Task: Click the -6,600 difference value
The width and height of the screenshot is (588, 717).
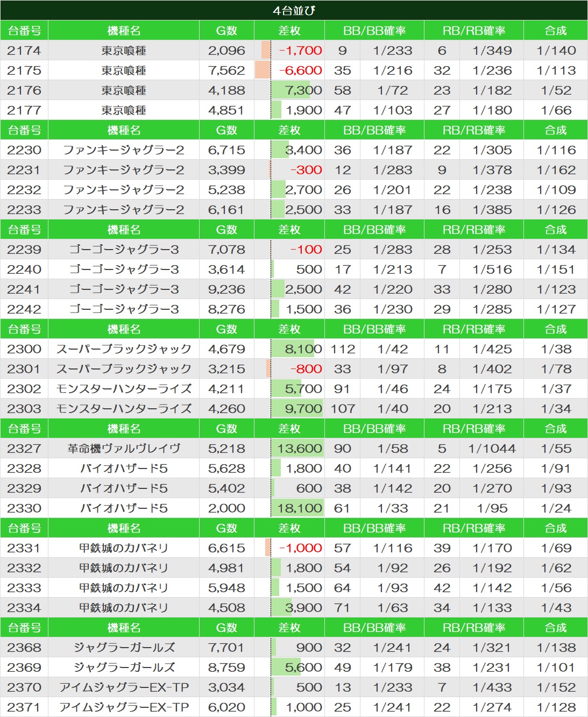Action: pos(300,70)
